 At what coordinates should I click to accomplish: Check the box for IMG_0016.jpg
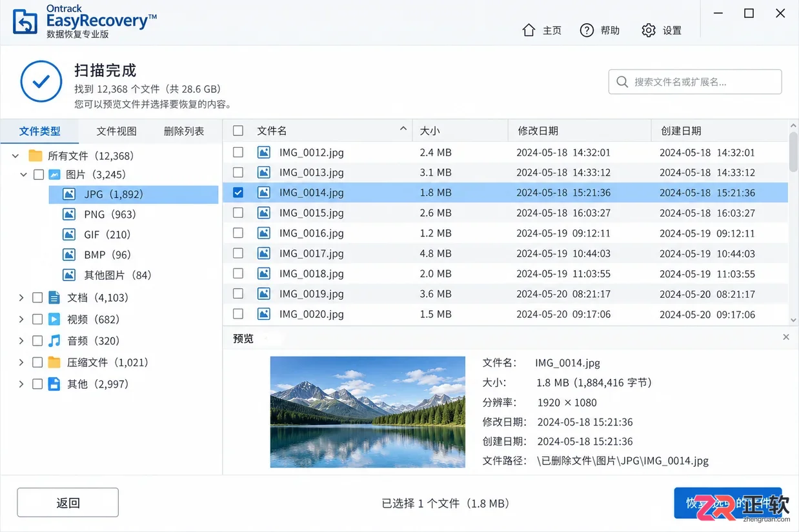[x=238, y=233]
